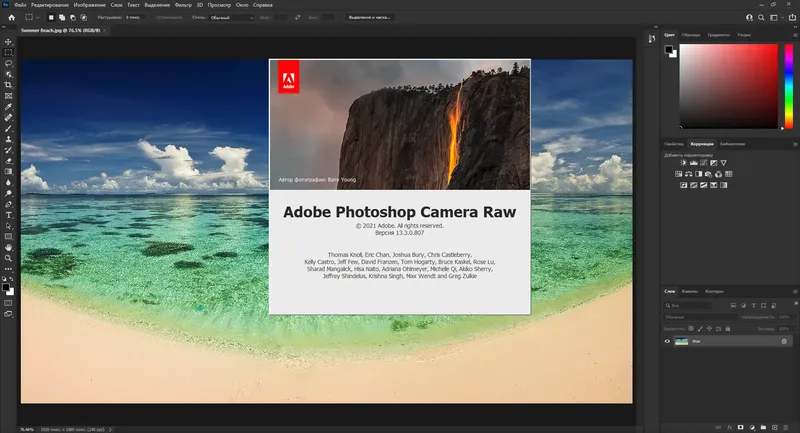This screenshot has height=433, width=800.
Task: Select the Фон layer thumbnail
Action: tap(681, 341)
